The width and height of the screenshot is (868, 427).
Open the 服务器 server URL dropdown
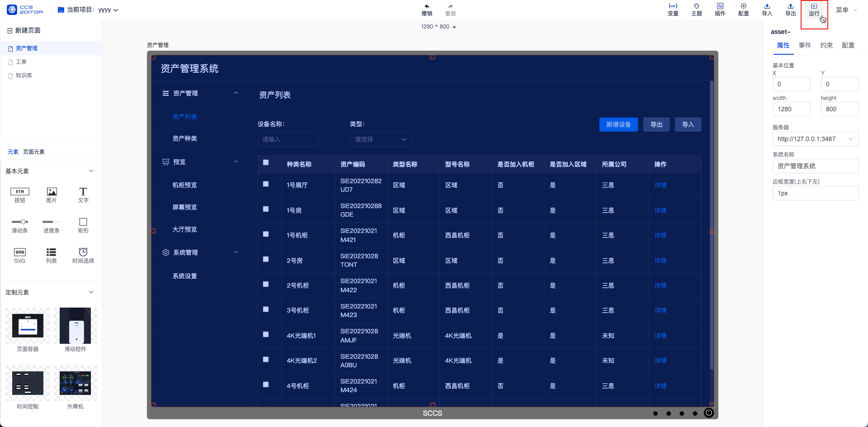(816, 139)
